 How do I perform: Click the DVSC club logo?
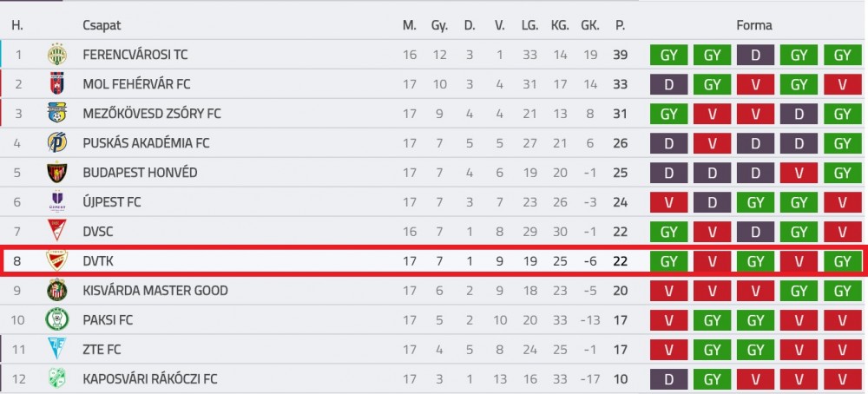pyautogui.click(x=56, y=231)
